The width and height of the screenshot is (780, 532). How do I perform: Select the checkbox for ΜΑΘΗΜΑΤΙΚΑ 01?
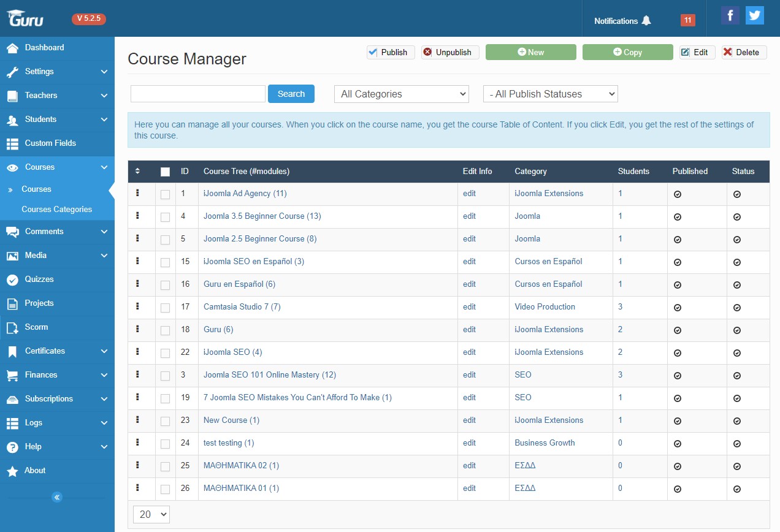coord(165,489)
